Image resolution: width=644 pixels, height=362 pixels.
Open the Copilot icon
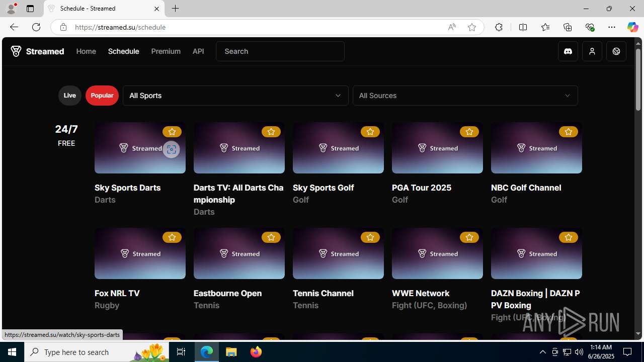click(x=632, y=27)
